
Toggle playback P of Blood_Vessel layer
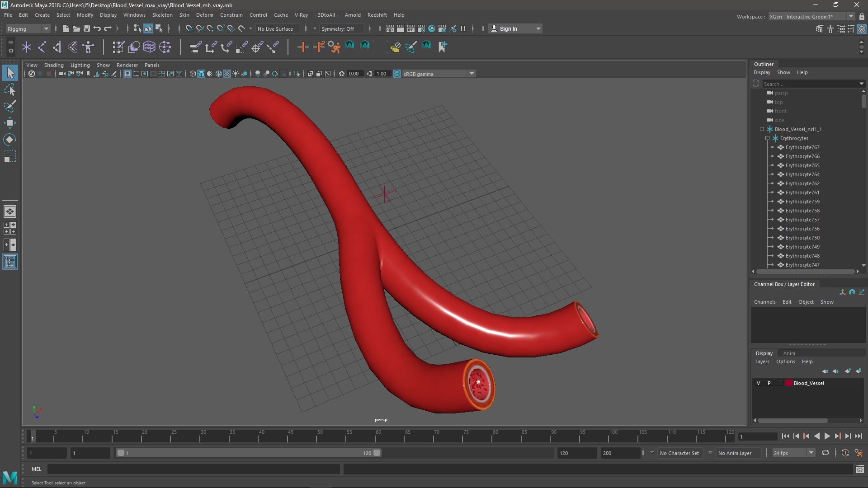(769, 383)
